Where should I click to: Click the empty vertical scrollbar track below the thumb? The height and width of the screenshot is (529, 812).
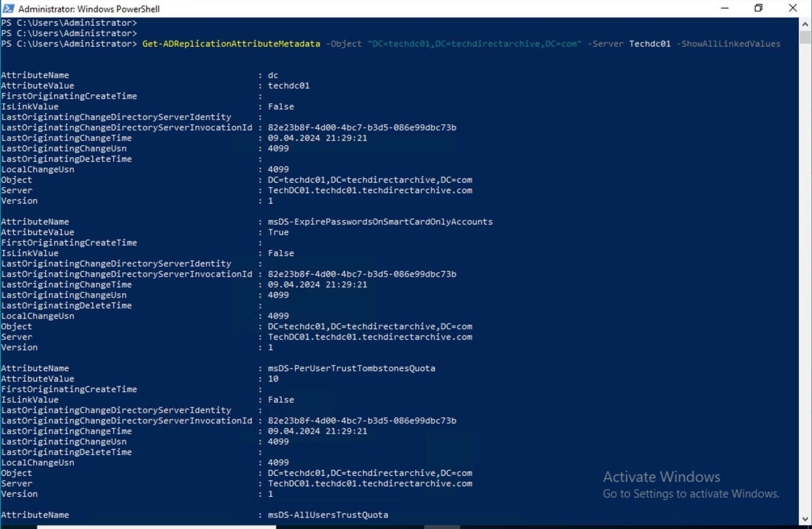pyautogui.click(x=805, y=282)
